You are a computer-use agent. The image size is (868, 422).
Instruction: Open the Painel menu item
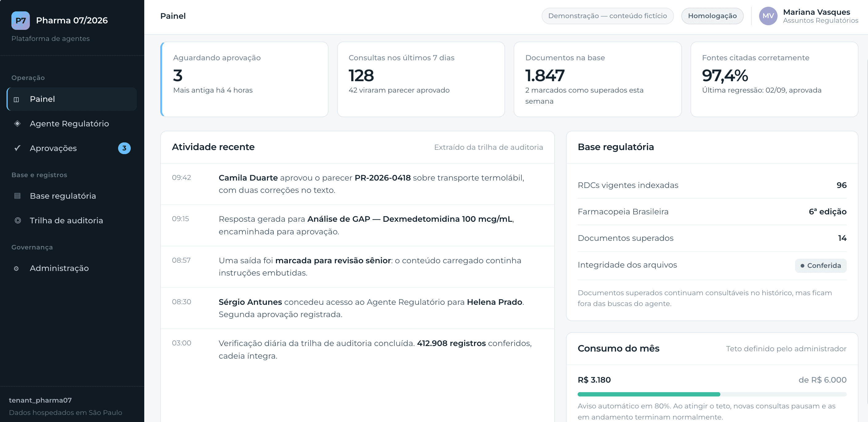pos(72,99)
